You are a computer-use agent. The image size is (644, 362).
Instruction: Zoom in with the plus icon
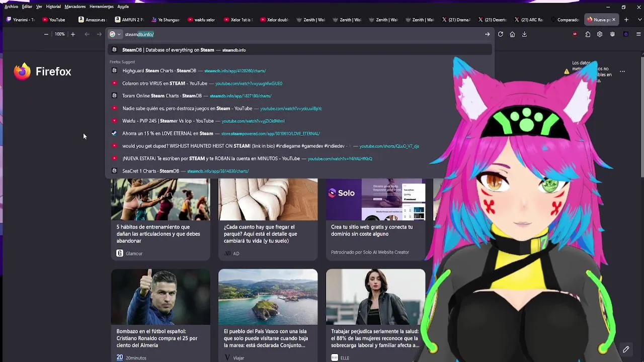click(x=72, y=34)
